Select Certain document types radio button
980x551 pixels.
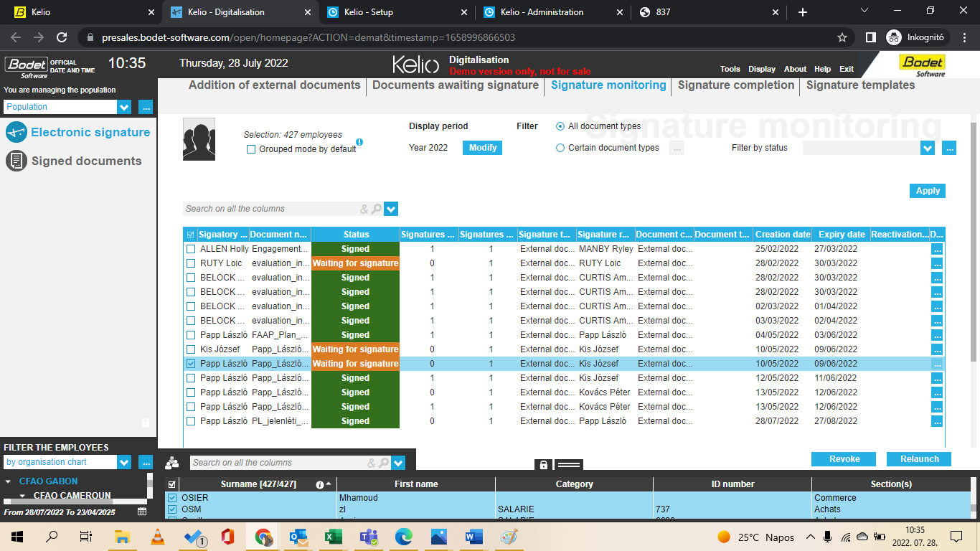pyautogui.click(x=560, y=148)
